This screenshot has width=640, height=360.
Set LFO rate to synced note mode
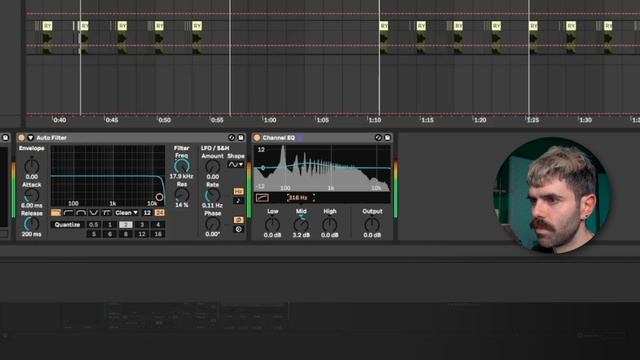pos(238,200)
